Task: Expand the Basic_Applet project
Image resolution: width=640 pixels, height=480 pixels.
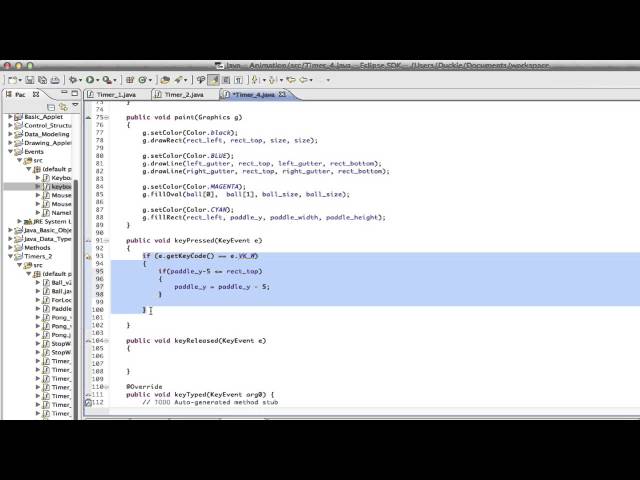Action: (x=10, y=117)
